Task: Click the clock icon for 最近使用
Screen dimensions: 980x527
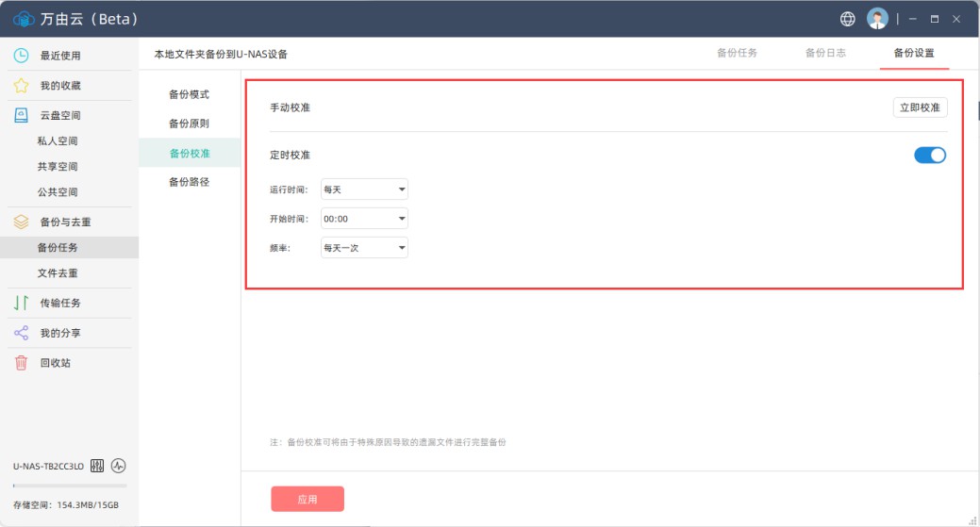Action: tap(21, 56)
